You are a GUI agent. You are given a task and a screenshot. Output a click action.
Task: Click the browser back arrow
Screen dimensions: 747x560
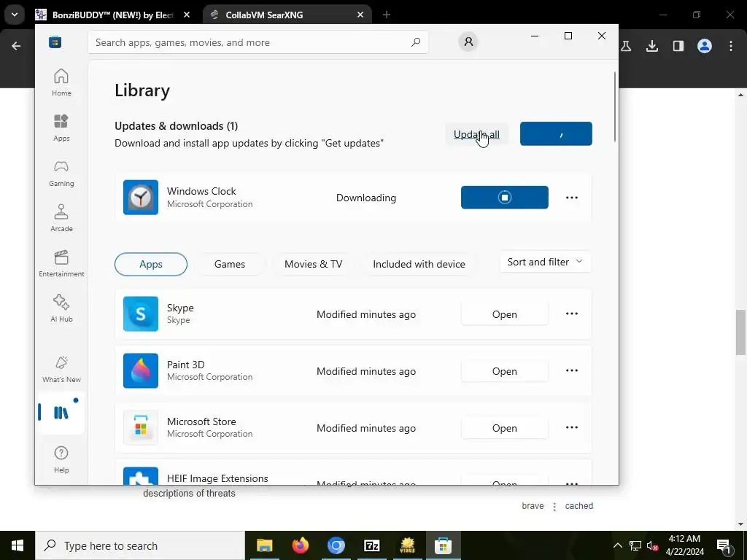16,46
